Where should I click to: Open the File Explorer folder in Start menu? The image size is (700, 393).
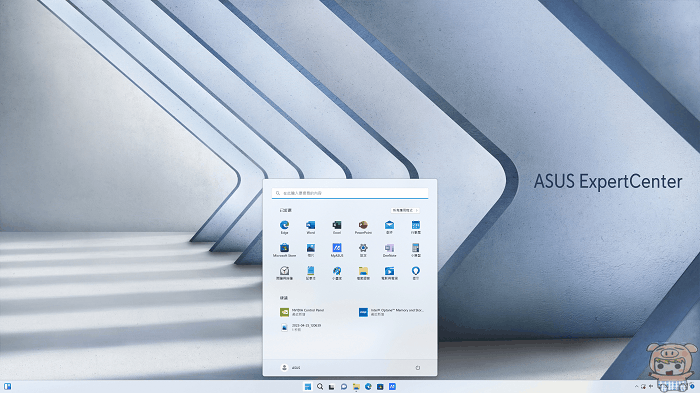pyautogui.click(x=363, y=272)
